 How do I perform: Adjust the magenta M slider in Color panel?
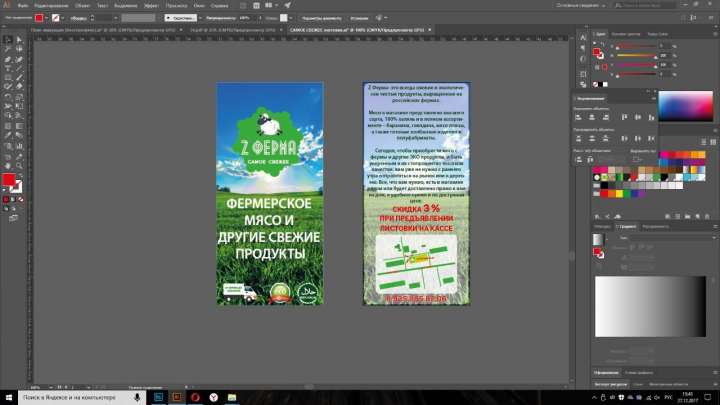tap(636, 56)
